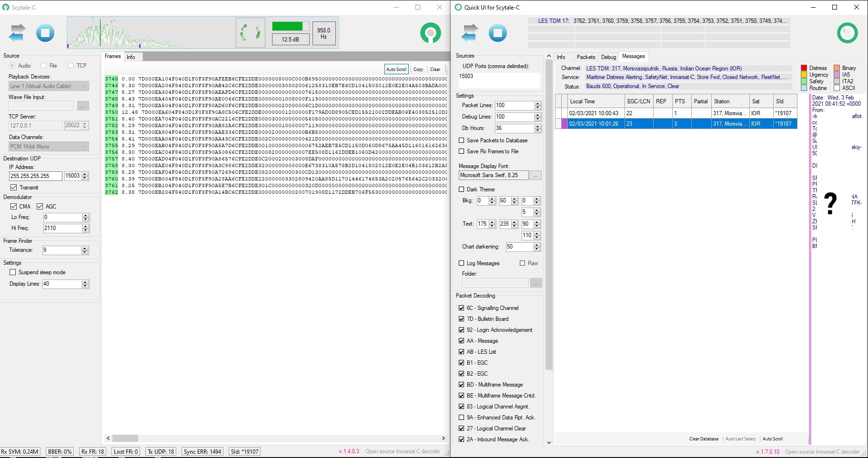Enable the 9A - Enhanced Data Rpt. Ack. decoding

point(461,417)
